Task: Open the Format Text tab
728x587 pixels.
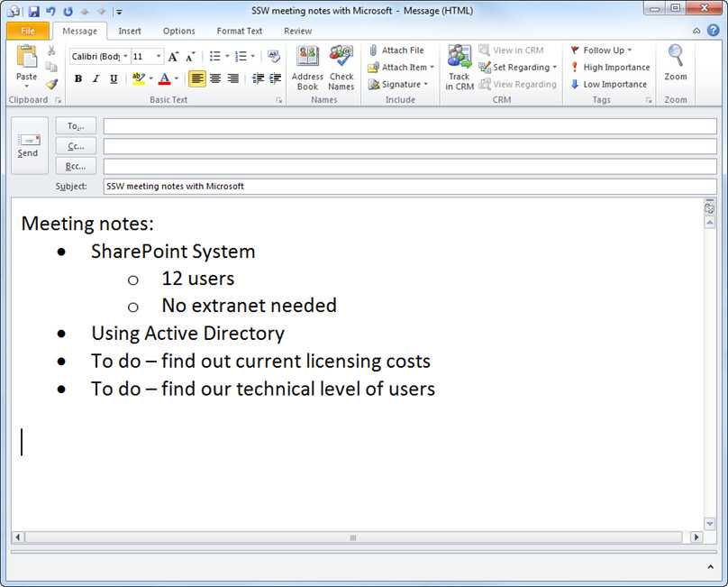Action: click(239, 31)
